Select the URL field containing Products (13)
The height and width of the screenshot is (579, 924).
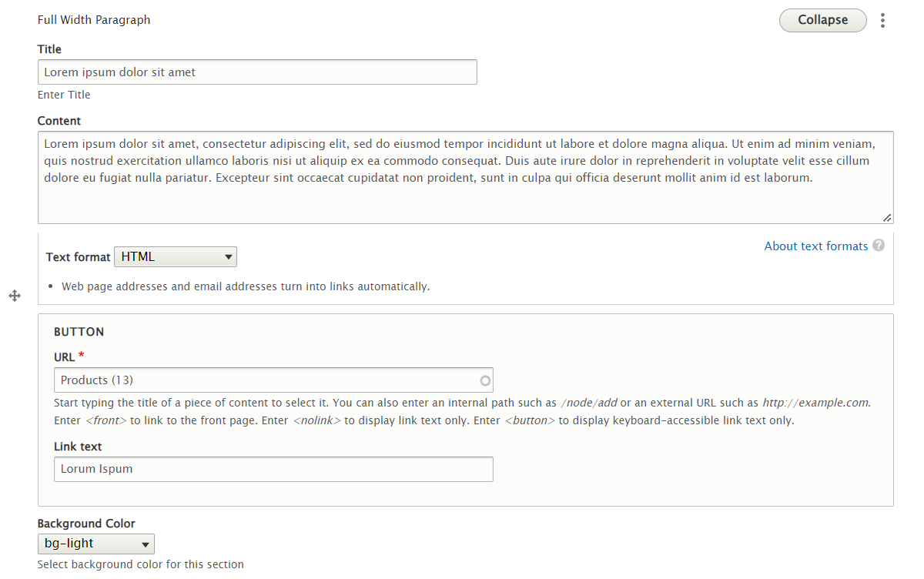click(266, 380)
